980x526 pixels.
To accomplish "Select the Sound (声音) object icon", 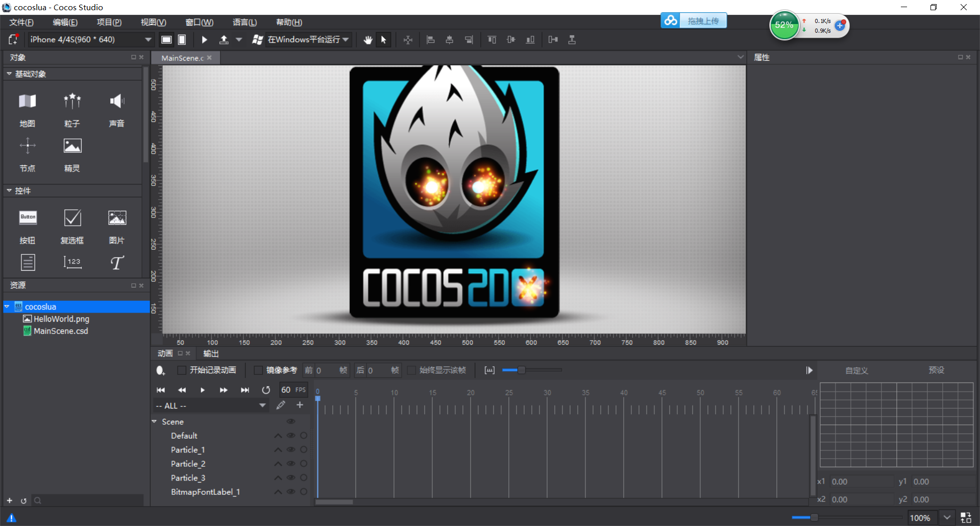I will [117, 101].
